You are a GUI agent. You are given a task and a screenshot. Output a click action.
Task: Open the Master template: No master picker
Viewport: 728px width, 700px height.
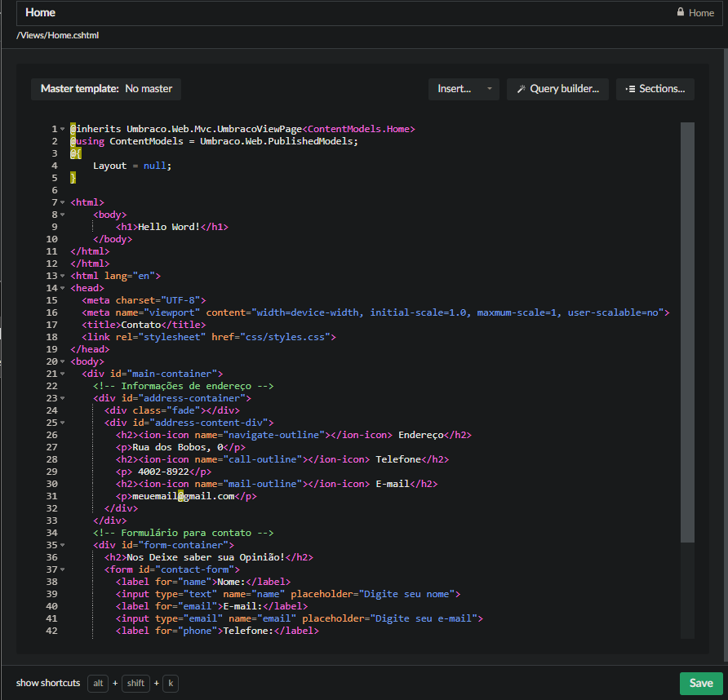click(106, 89)
